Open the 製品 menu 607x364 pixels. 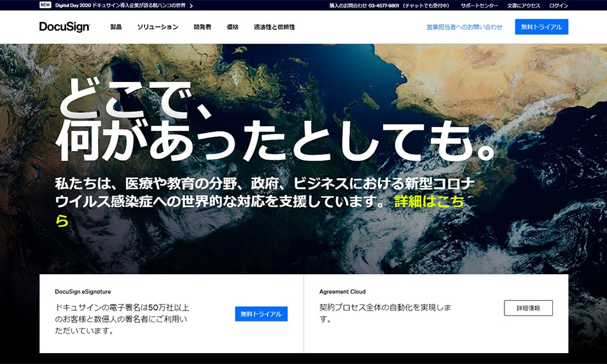pyautogui.click(x=116, y=27)
